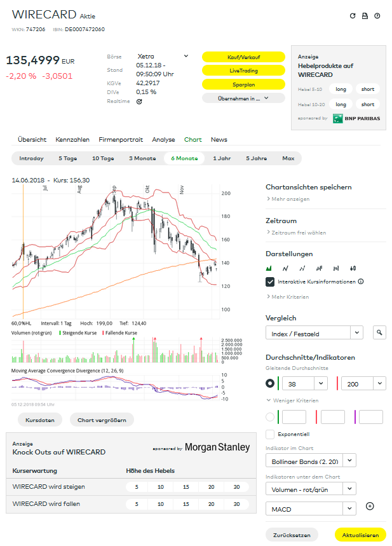Open the Börse Xetra exchange dropdown

[x=163, y=56]
